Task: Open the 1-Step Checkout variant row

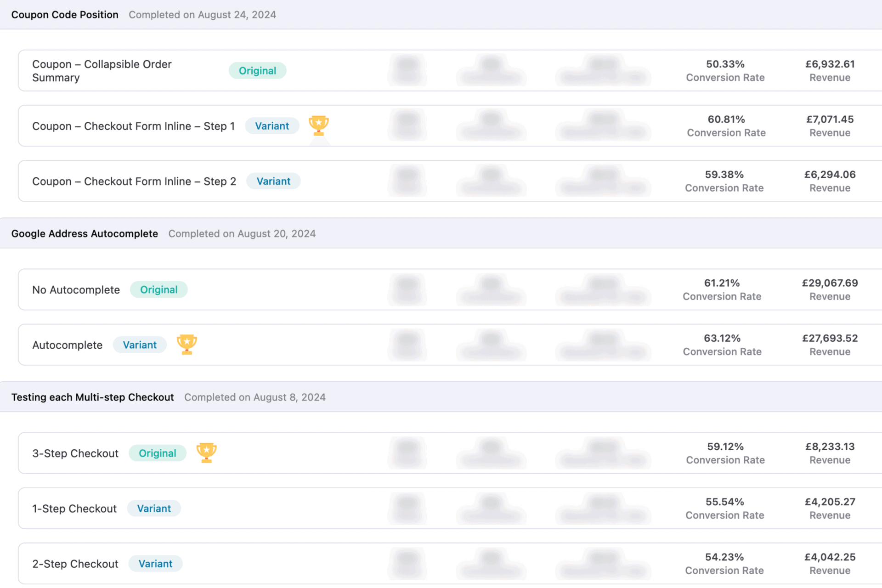Action: [x=450, y=508]
